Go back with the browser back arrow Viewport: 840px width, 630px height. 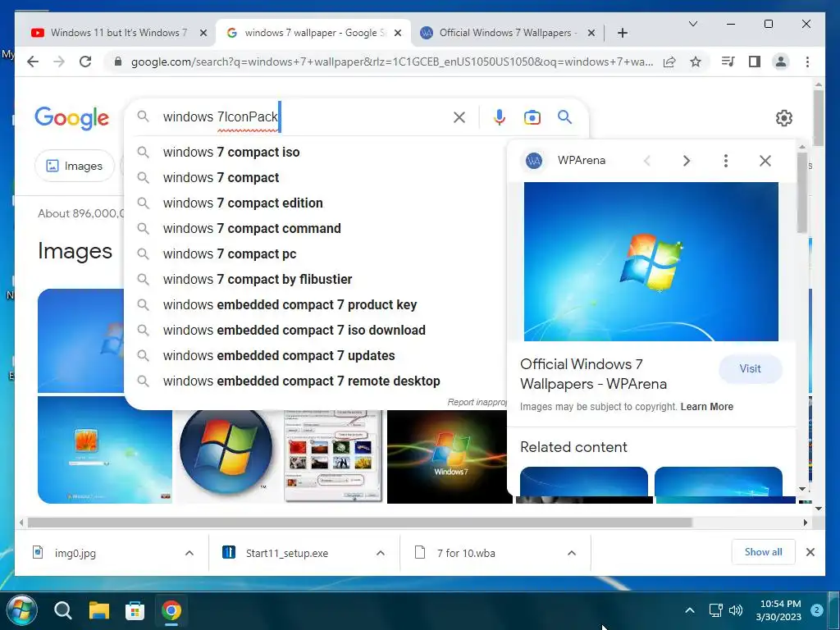[33, 62]
